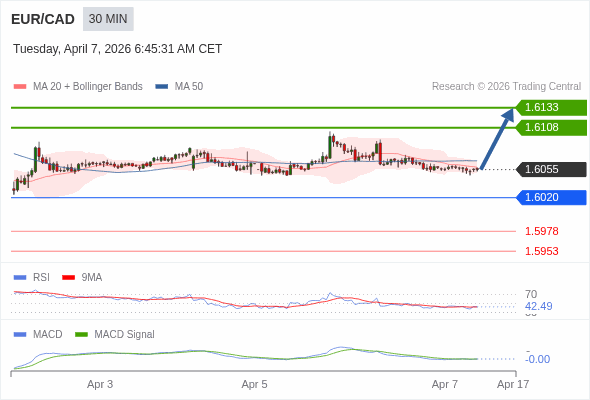The height and width of the screenshot is (400, 590).
Task: Click the '9MA' legend label
Action: [92, 278]
